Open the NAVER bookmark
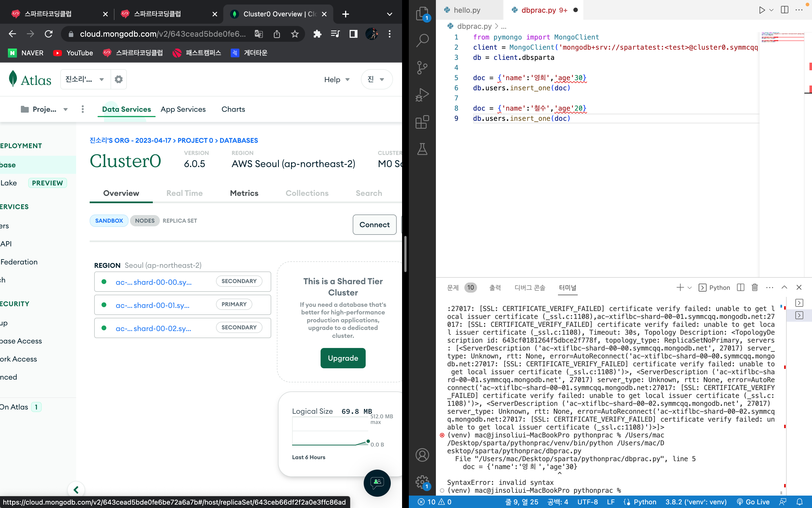The width and height of the screenshot is (812, 508). click(x=26, y=53)
